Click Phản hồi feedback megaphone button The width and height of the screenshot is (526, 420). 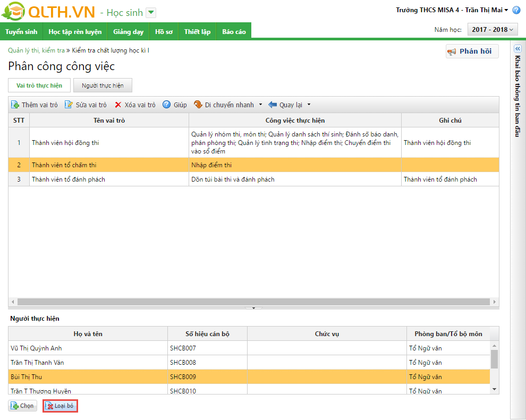tap(471, 52)
